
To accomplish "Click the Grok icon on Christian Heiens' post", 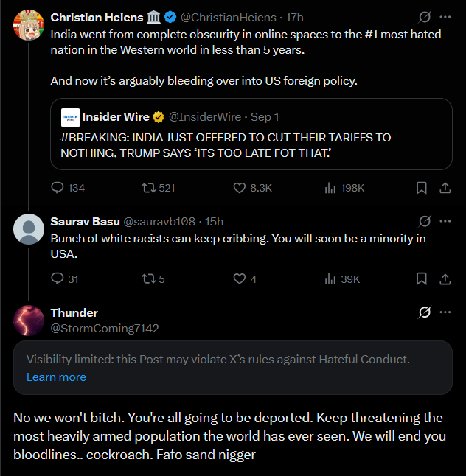I will pos(424,17).
